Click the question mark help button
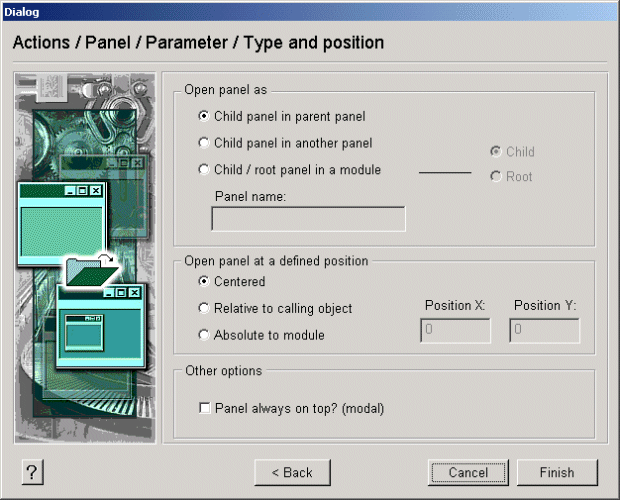Screen dimensions: 620x500 click(33, 473)
